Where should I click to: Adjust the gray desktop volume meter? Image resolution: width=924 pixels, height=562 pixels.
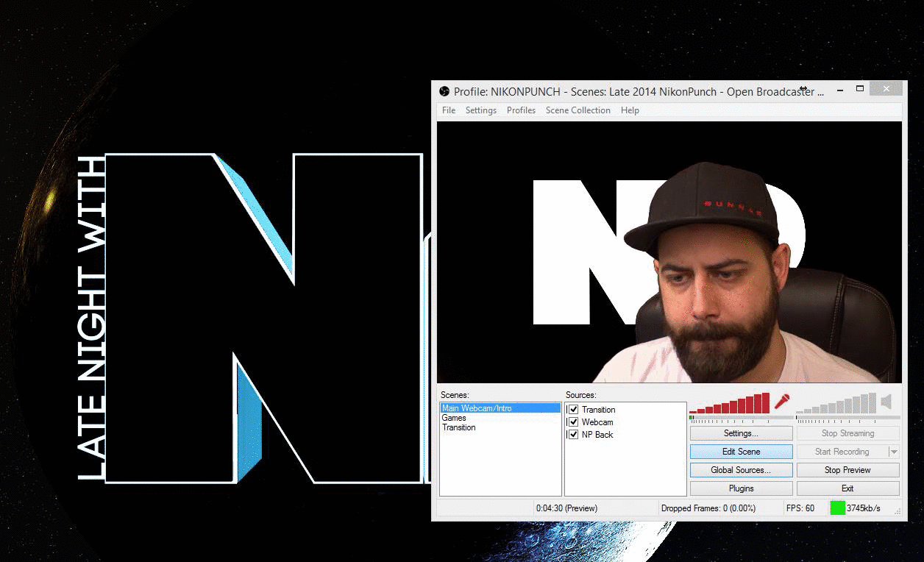click(x=836, y=403)
